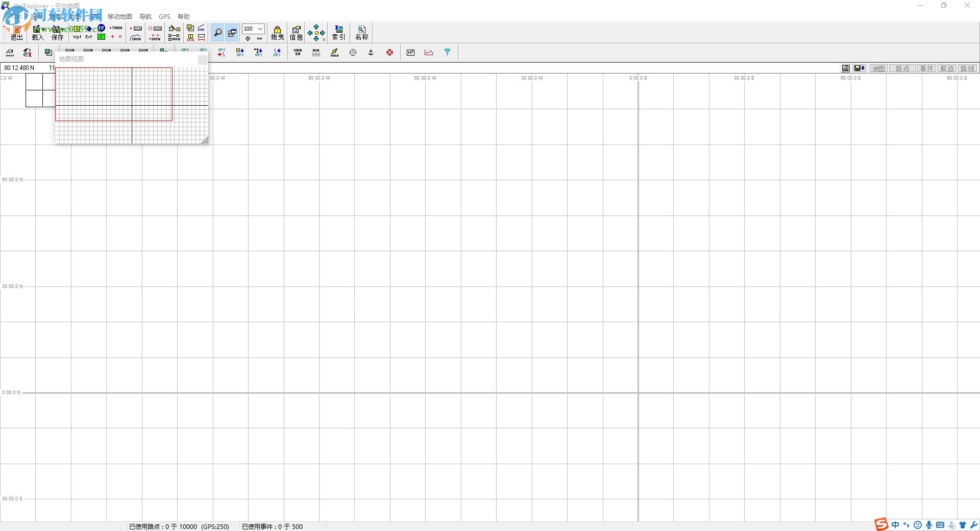Click the 航迹 track button

pos(947,68)
